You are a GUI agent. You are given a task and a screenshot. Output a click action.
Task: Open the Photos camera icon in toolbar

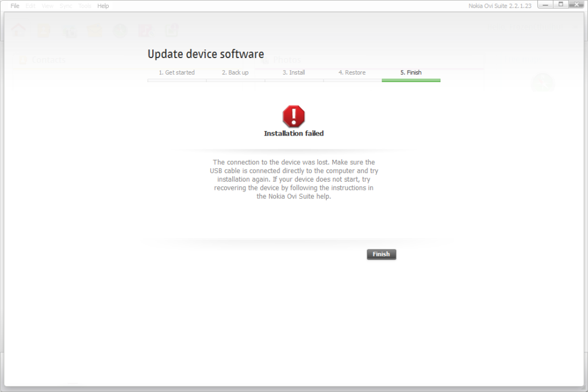70,30
